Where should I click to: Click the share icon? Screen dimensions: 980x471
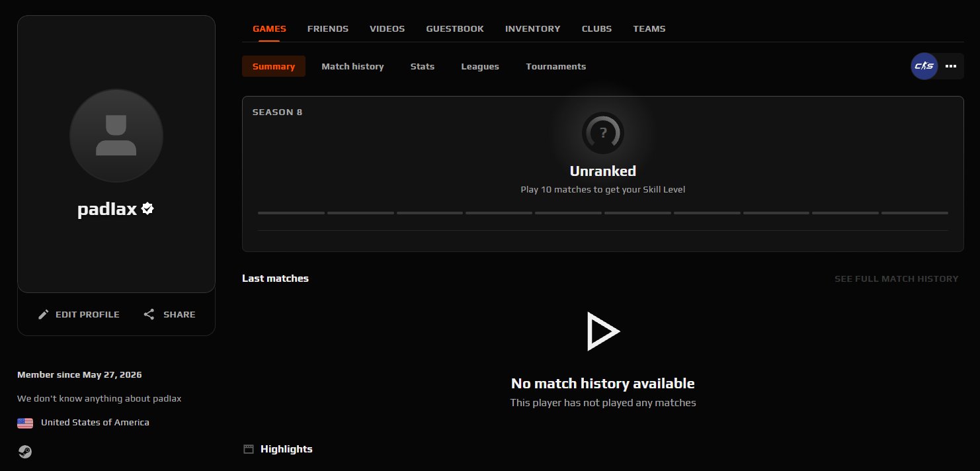pos(149,314)
